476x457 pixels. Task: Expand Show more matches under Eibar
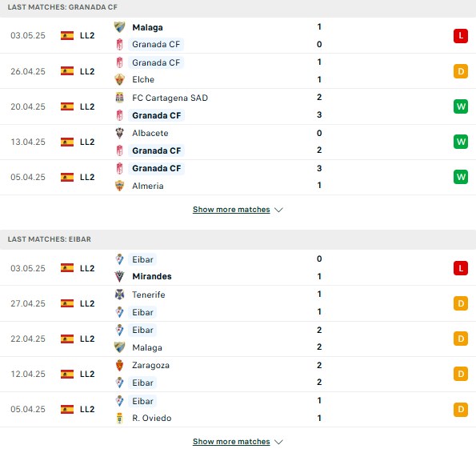[231, 442]
